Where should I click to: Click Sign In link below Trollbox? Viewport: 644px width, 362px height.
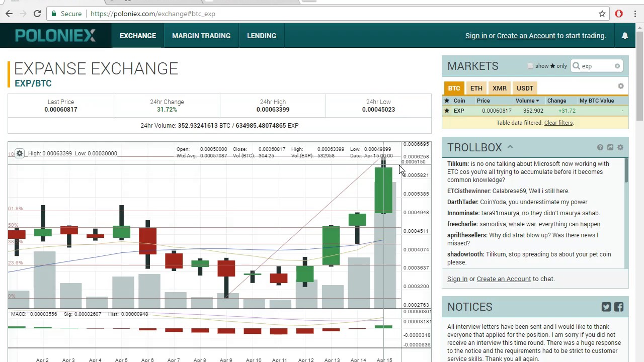[457, 279]
